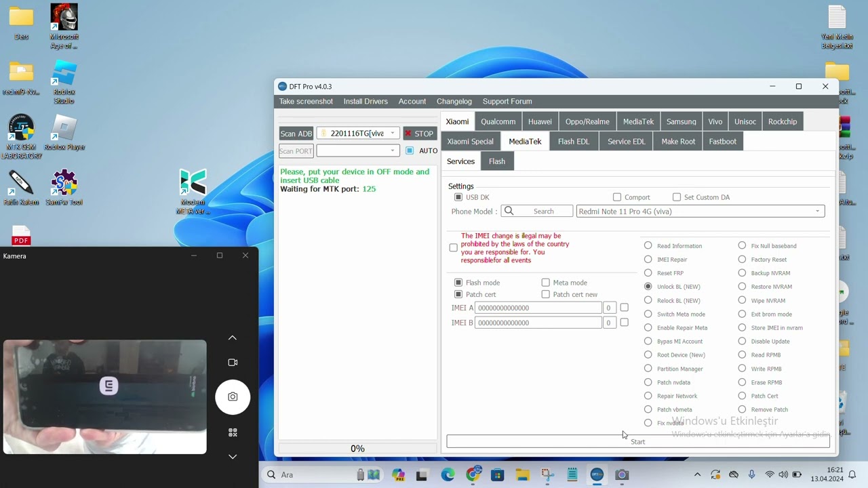
Task: Click the Camera shutter photo button
Action: click(233, 397)
